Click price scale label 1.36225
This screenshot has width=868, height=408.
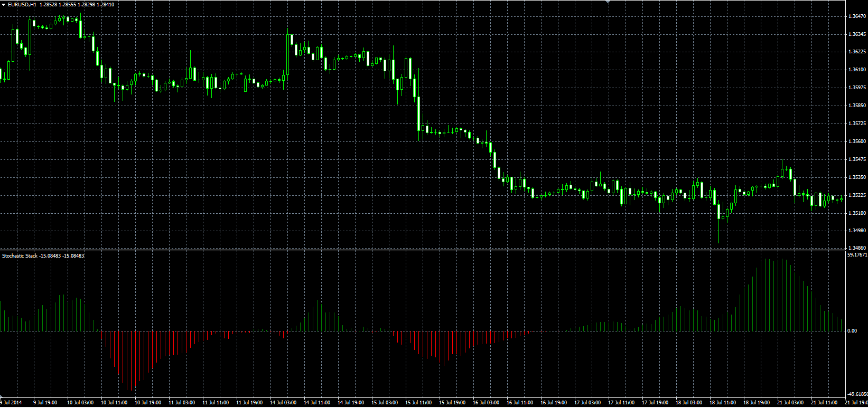pyautogui.click(x=856, y=52)
